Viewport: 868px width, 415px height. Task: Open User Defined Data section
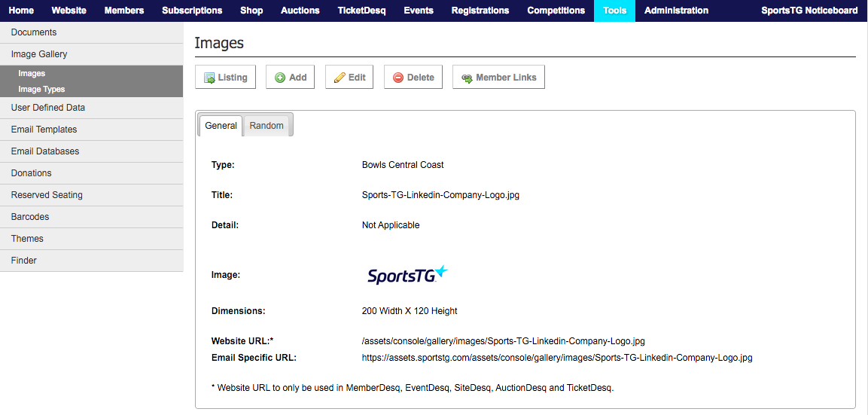91,108
